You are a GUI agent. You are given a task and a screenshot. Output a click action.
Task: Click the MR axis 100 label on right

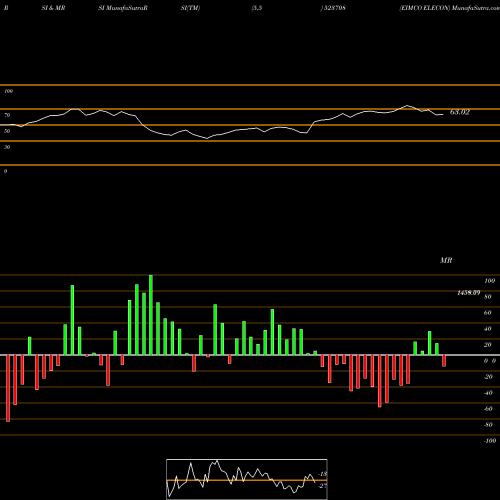click(x=489, y=281)
